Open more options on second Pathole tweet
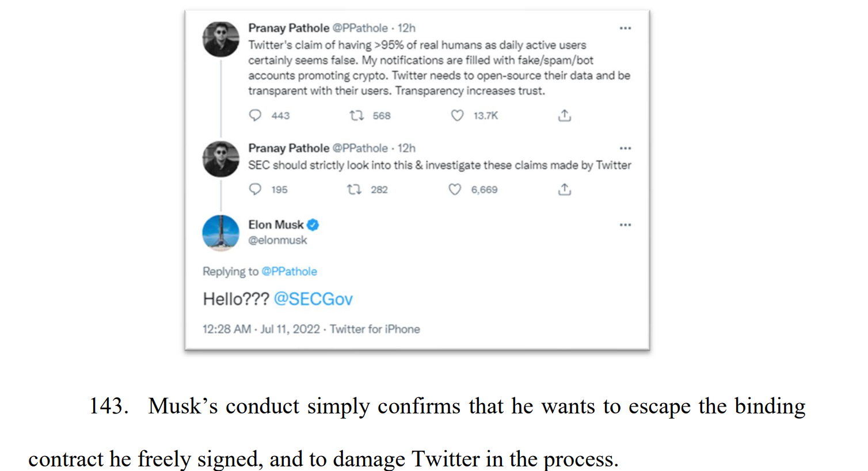This screenshot has height=471, width=868. coord(625,149)
